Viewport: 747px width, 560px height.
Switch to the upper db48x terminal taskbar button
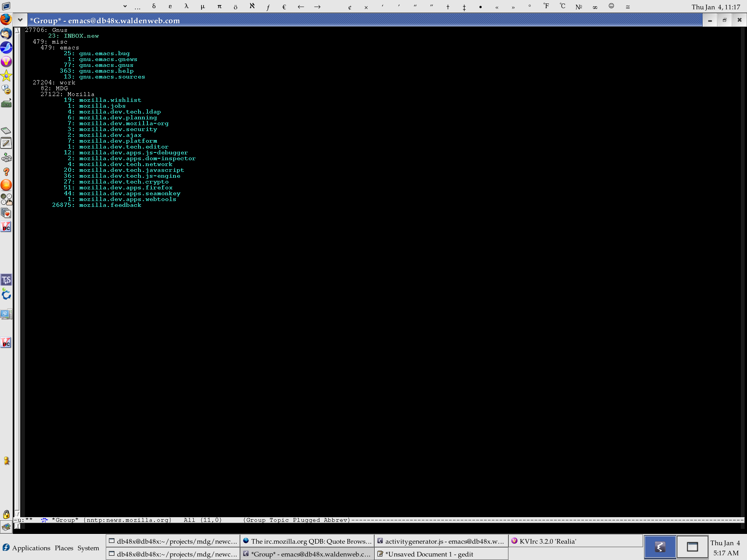[173, 541]
